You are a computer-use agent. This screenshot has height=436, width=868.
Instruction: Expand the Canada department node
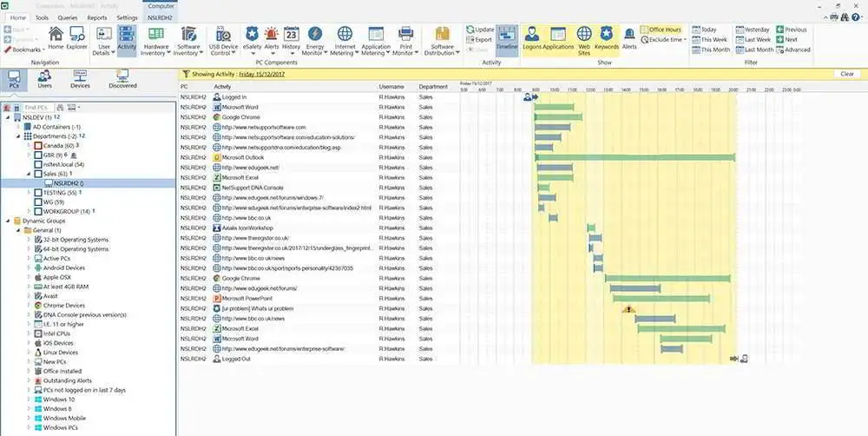click(x=30, y=145)
